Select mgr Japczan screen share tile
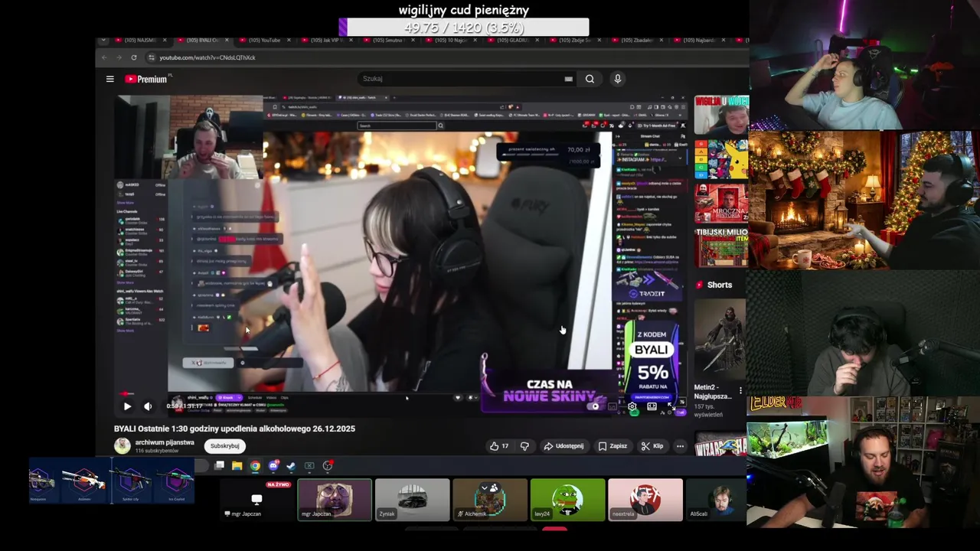Image resolution: width=980 pixels, height=551 pixels. pyautogui.click(x=256, y=500)
